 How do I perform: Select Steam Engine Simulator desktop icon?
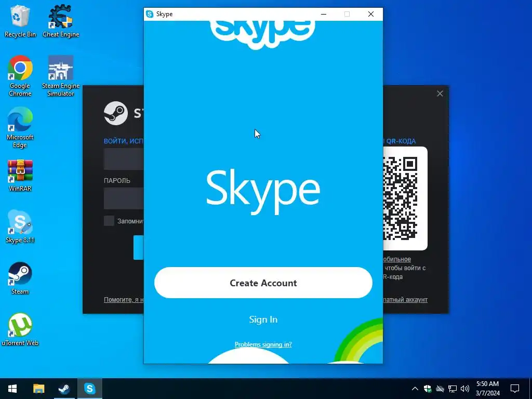coord(61,76)
